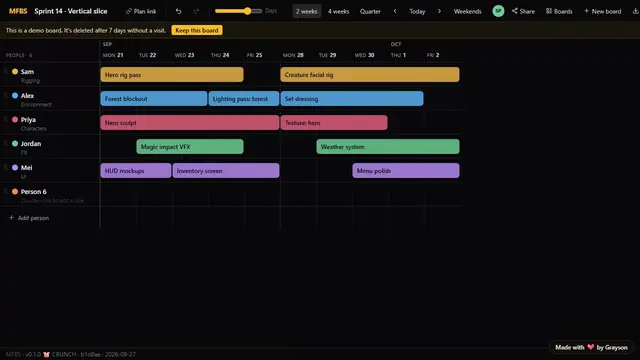Viewport: 640px width, 360px height.
Task: Grab the drag handle beside Alex
Action: [x=6, y=96]
